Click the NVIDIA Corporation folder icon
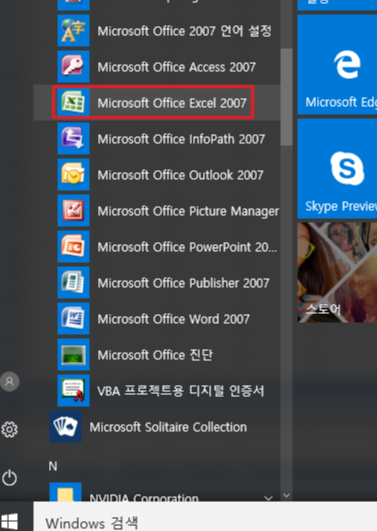Screen dimensions: 377x531 tap(65, 493)
